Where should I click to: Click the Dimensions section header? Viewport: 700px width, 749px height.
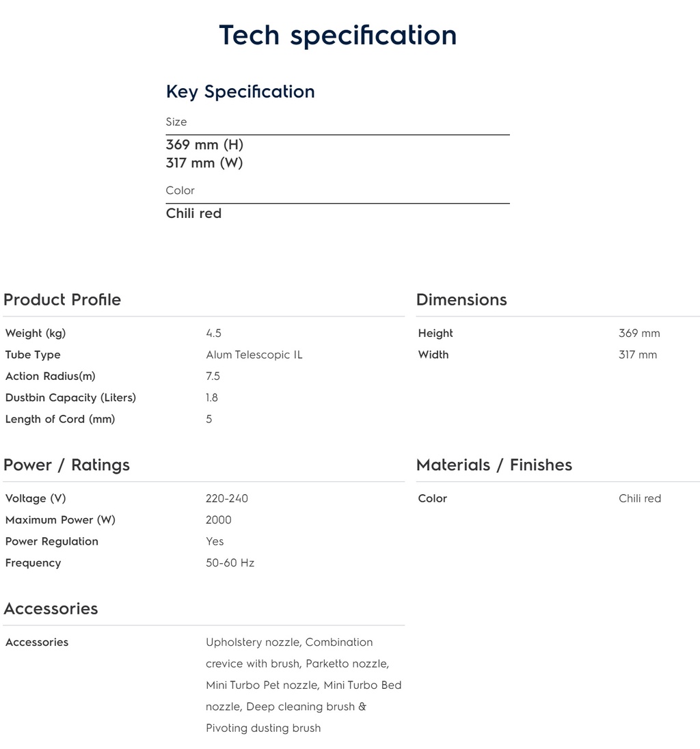click(x=461, y=299)
